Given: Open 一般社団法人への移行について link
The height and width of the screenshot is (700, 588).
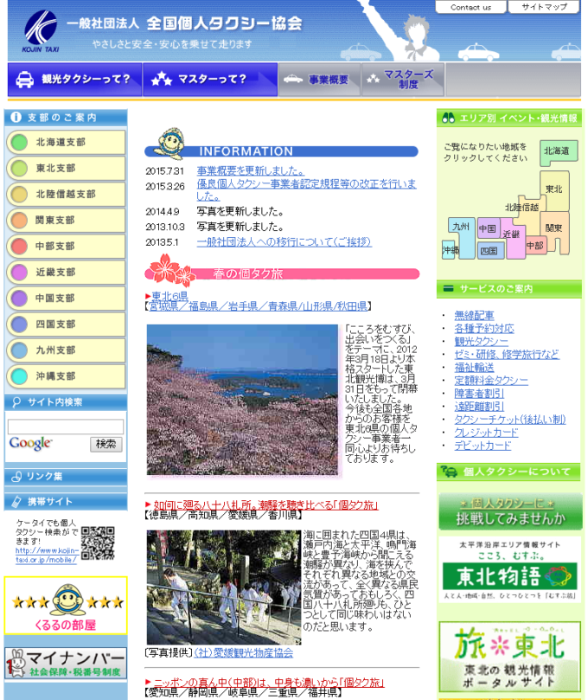Looking at the screenshot, I should 284,242.
